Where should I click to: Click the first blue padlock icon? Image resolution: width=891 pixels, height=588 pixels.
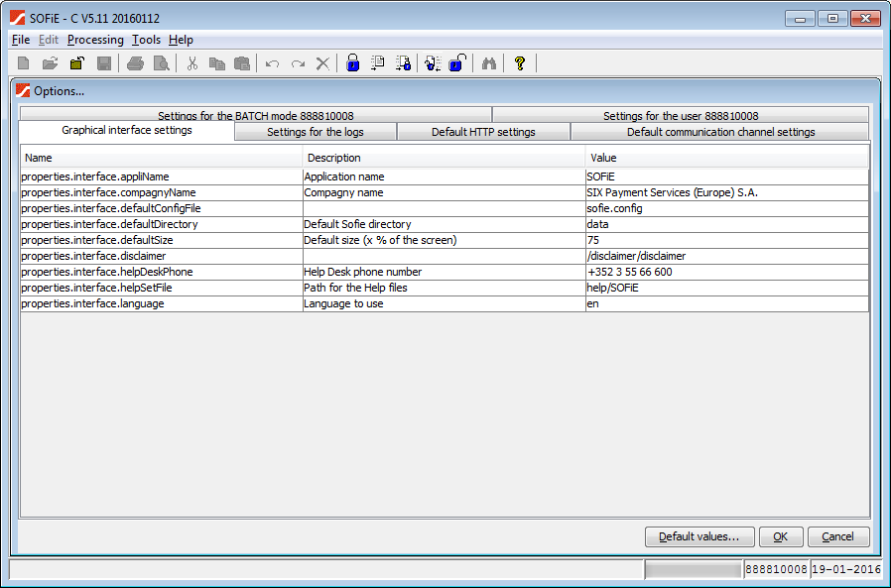tap(352, 63)
